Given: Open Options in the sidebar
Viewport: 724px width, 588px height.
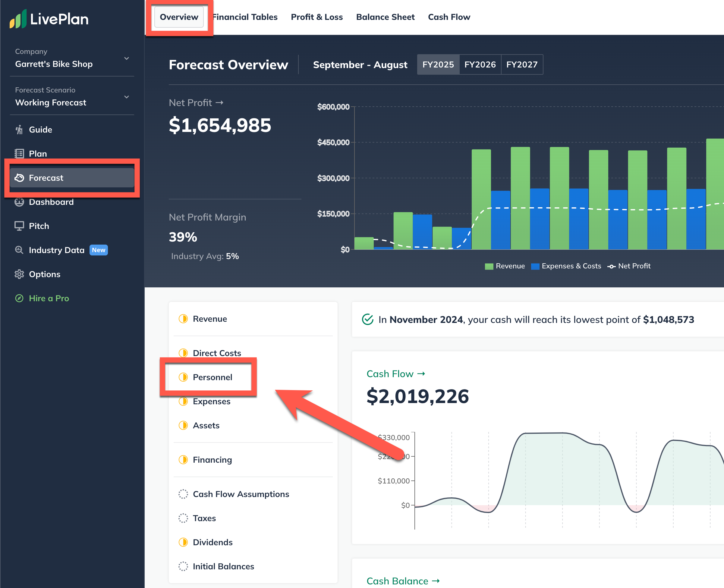Looking at the screenshot, I should coord(72,274).
